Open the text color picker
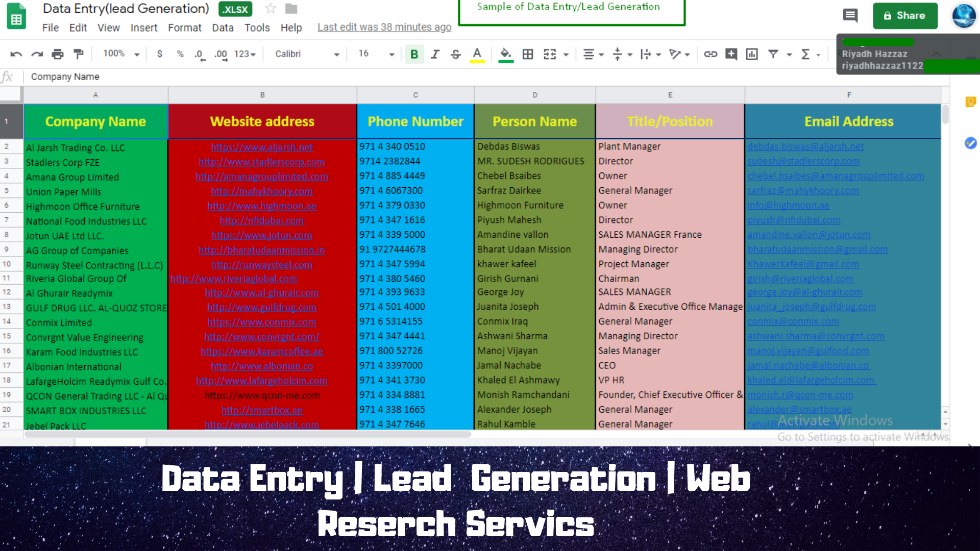 476,54
